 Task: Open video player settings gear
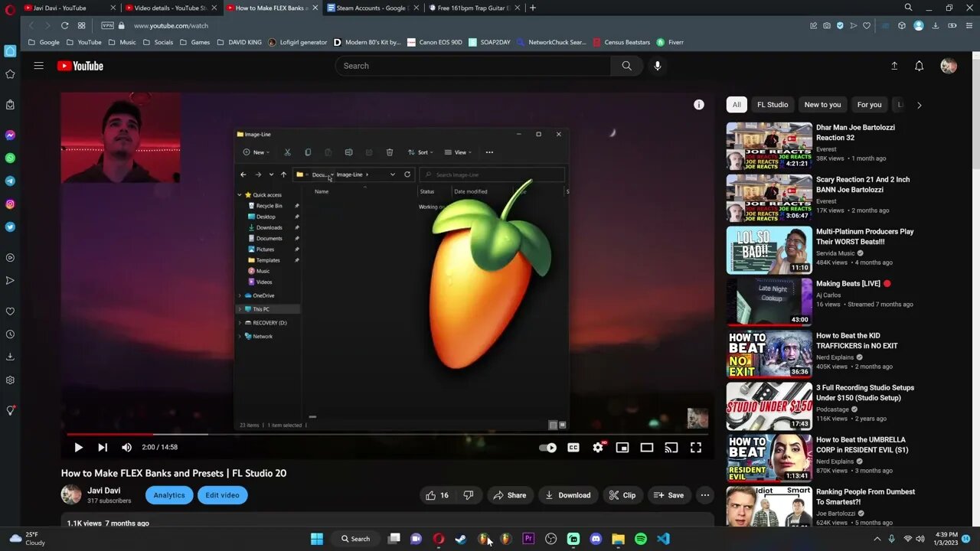tap(598, 448)
